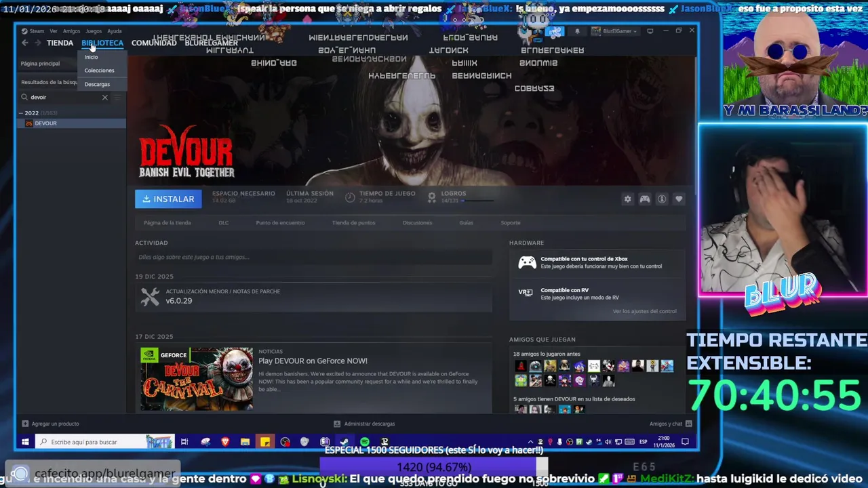Open achievements trophy icon

[x=431, y=197]
